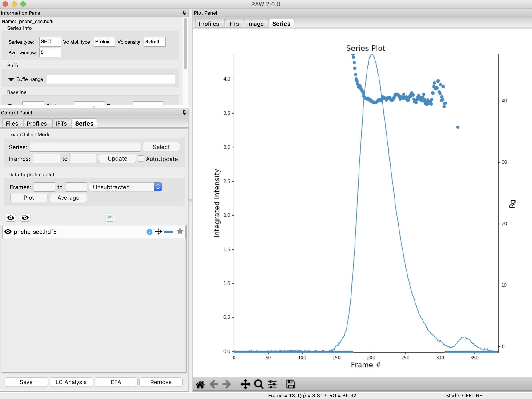Collapse the Buffer range disclosure triangle
This screenshot has height=399, width=532.
click(x=11, y=79)
